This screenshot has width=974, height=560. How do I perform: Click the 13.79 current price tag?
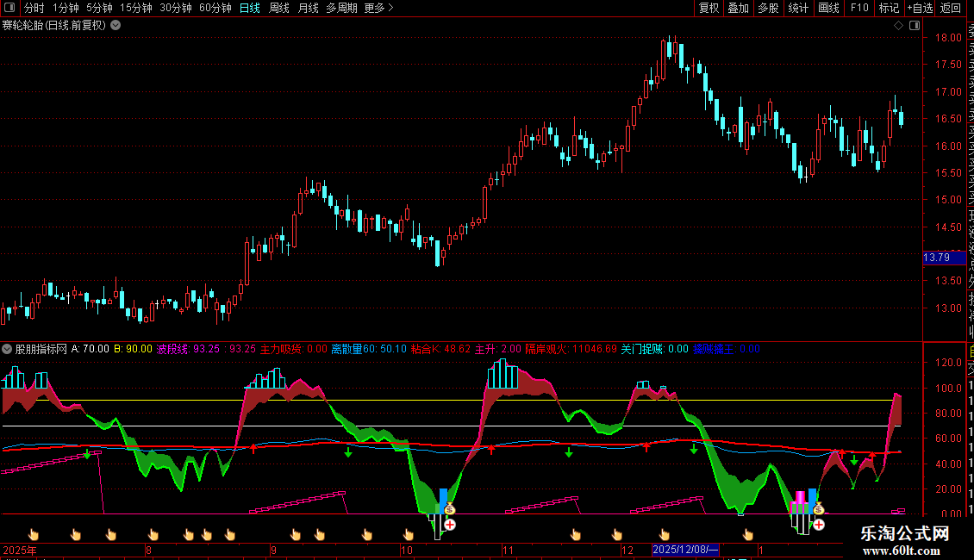point(944,258)
